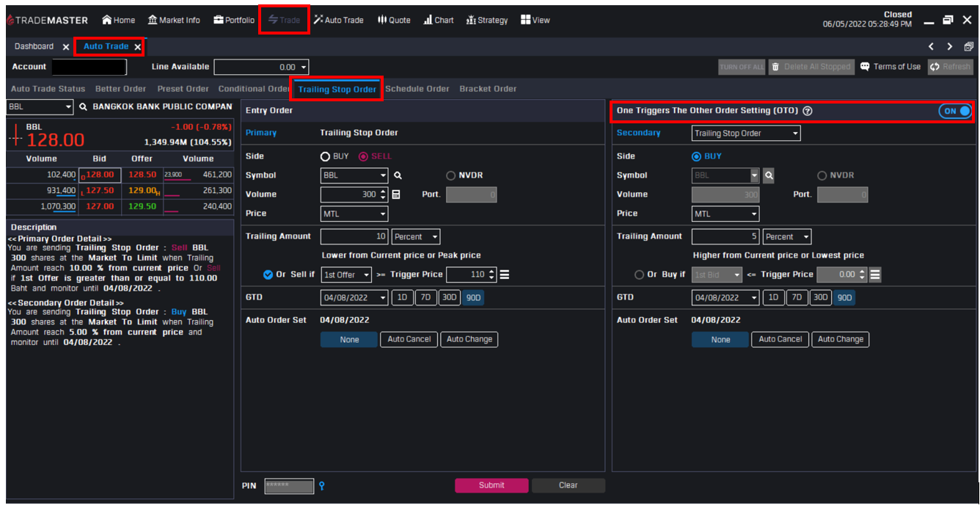
Task: Open the OTO help question mark icon
Action: pos(808,111)
